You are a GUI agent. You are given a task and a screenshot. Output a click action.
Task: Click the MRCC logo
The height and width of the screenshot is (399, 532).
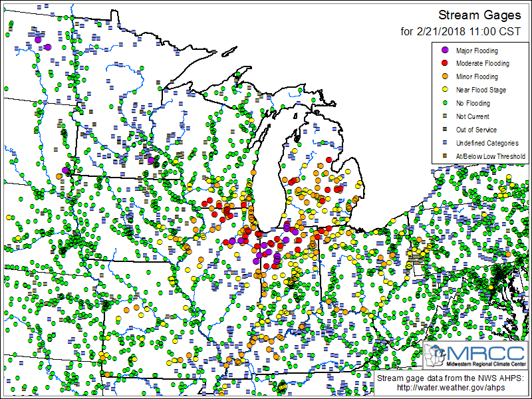click(x=475, y=354)
